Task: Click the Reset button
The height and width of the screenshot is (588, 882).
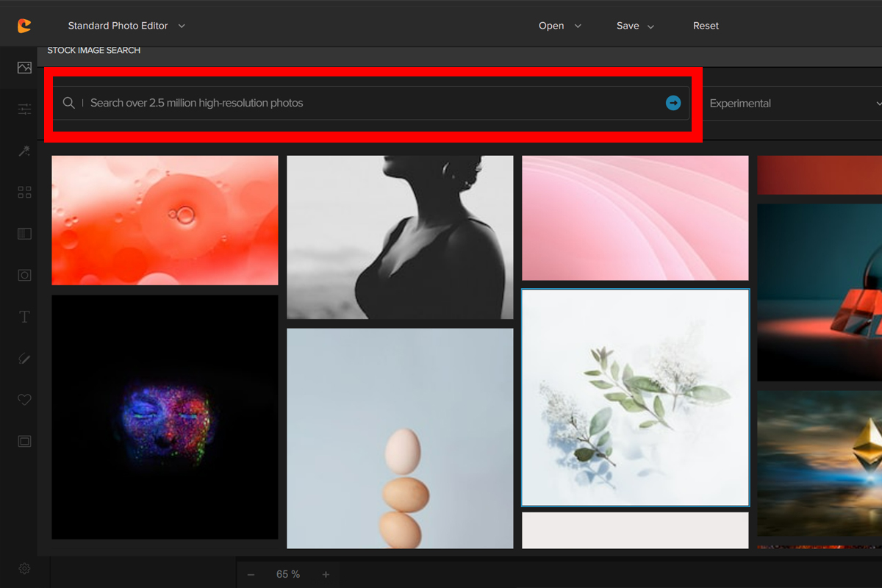Action: [x=706, y=26]
